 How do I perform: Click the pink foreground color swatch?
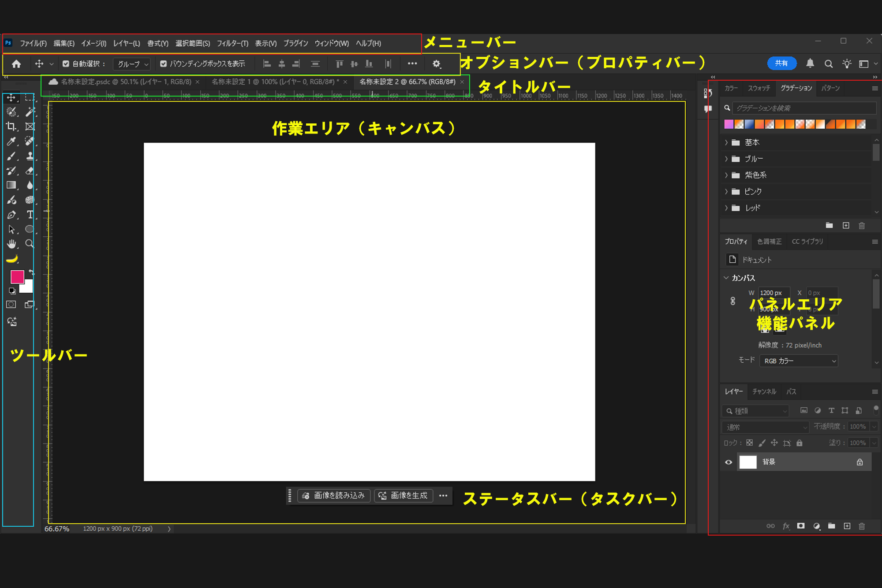point(17,276)
